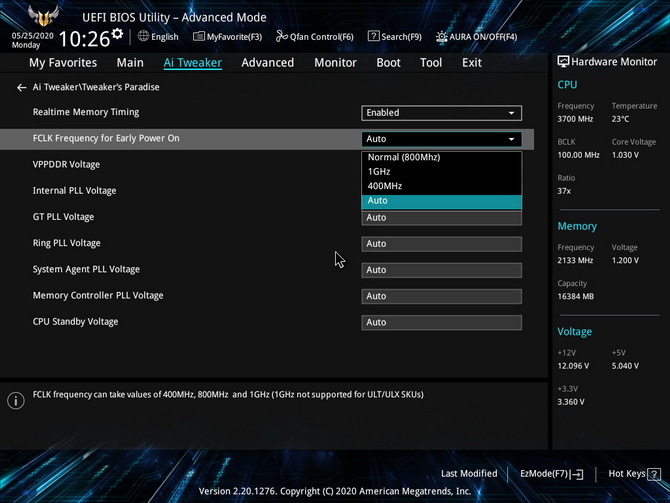670x503 pixels.
Task: Go to the Advanced tab
Action: click(268, 63)
